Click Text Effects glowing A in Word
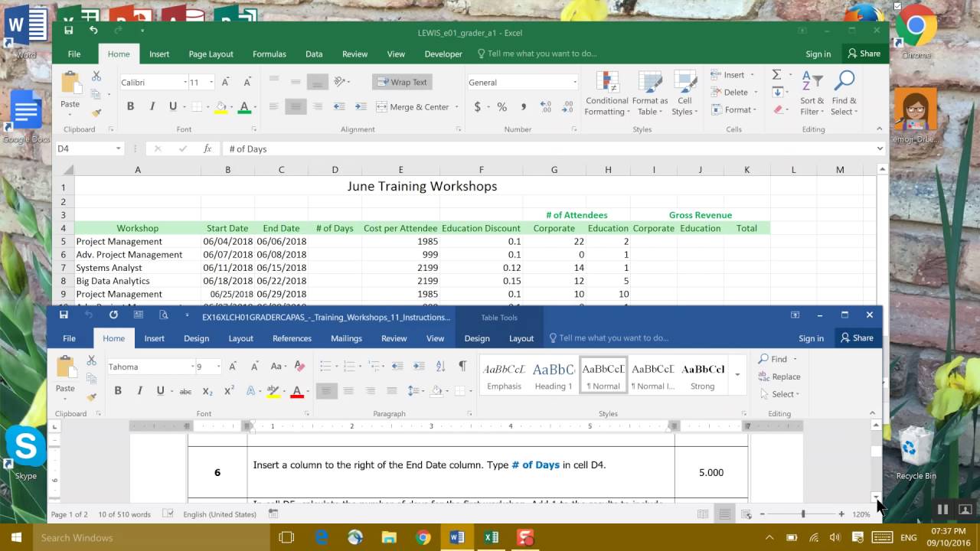Viewport: 980px width, 551px height. tap(250, 391)
